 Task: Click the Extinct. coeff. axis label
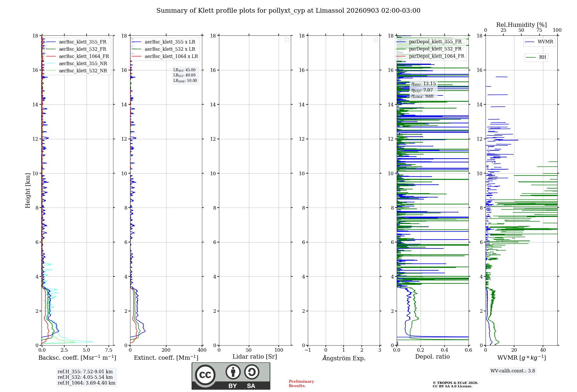pyautogui.click(x=166, y=358)
